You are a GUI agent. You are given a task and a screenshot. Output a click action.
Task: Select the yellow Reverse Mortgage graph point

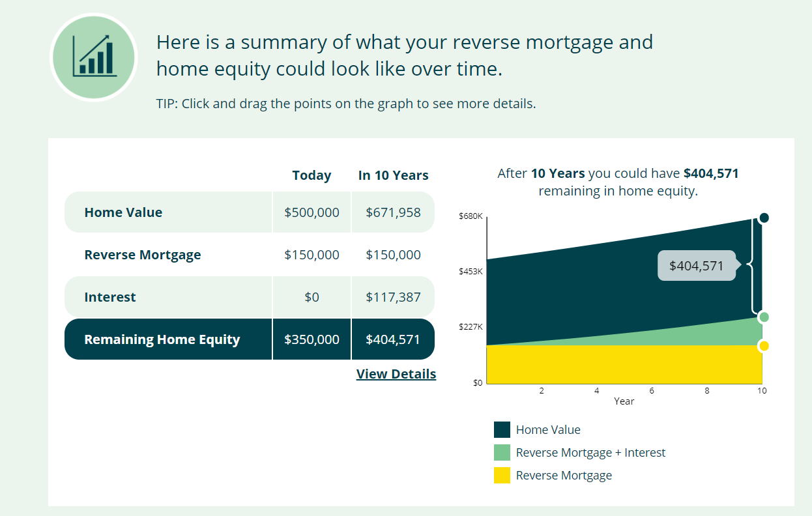(x=764, y=346)
